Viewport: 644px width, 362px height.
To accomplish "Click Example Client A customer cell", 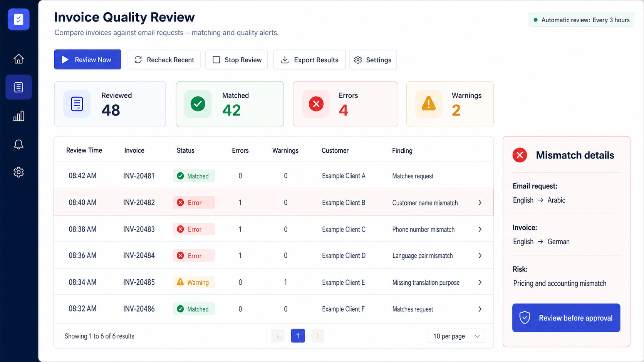I will (344, 176).
